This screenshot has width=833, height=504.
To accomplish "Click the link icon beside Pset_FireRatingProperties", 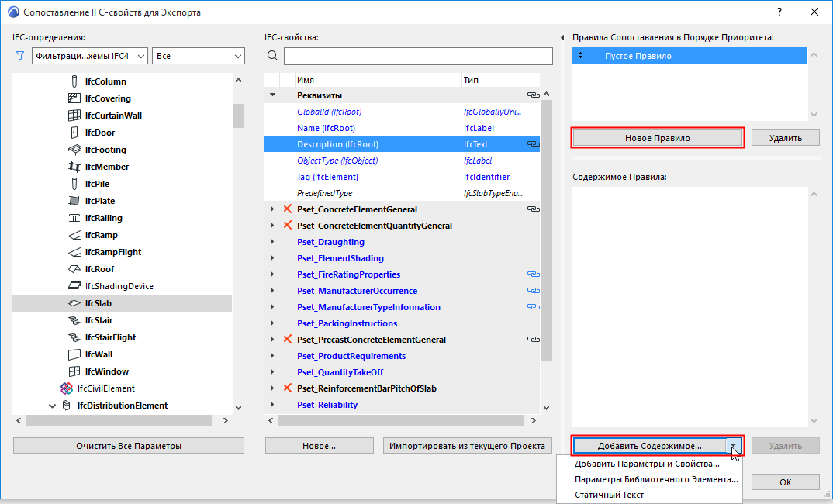I will click(533, 274).
